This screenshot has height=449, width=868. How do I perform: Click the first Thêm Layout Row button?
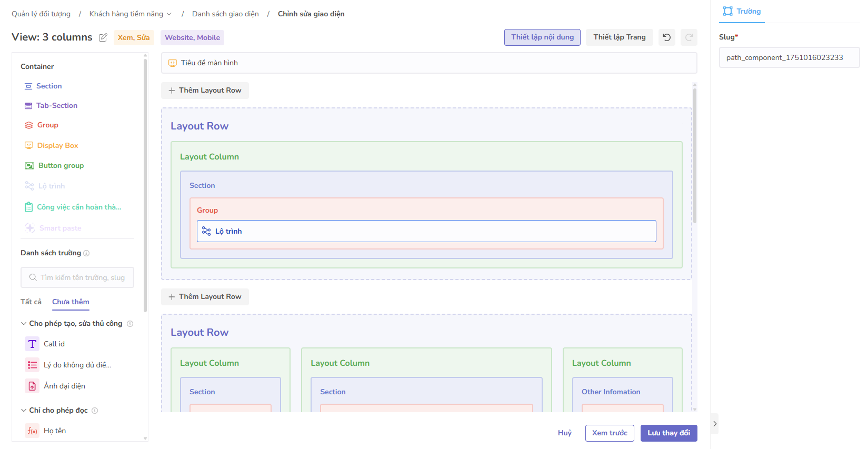[x=205, y=91]
